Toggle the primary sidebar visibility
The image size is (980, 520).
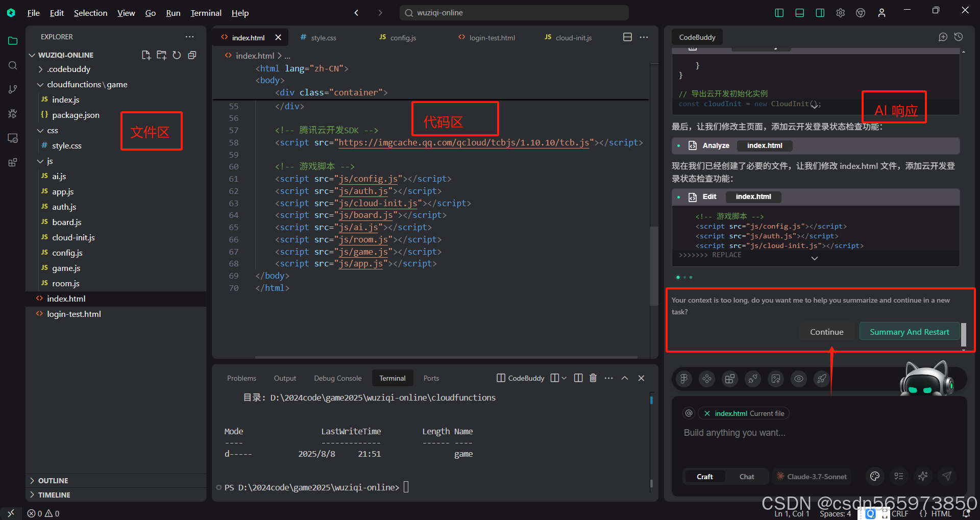tap(779, 13)
